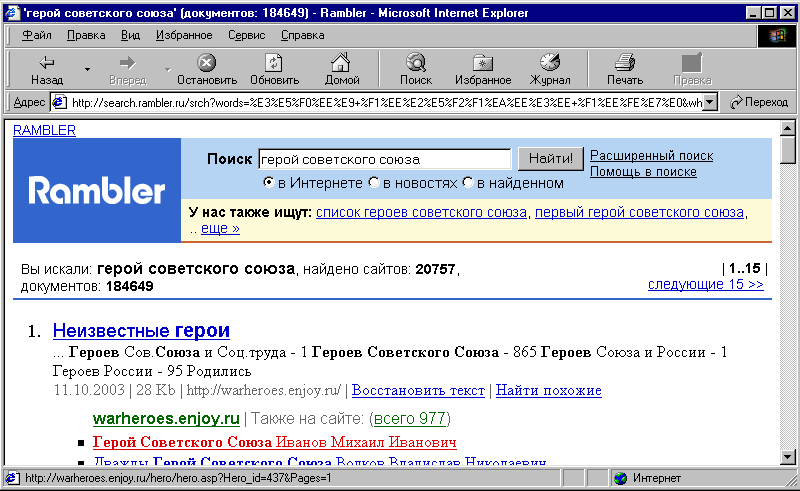Open the Сервис menu
This screenshot has width=800, height=491.
[246, 35]
